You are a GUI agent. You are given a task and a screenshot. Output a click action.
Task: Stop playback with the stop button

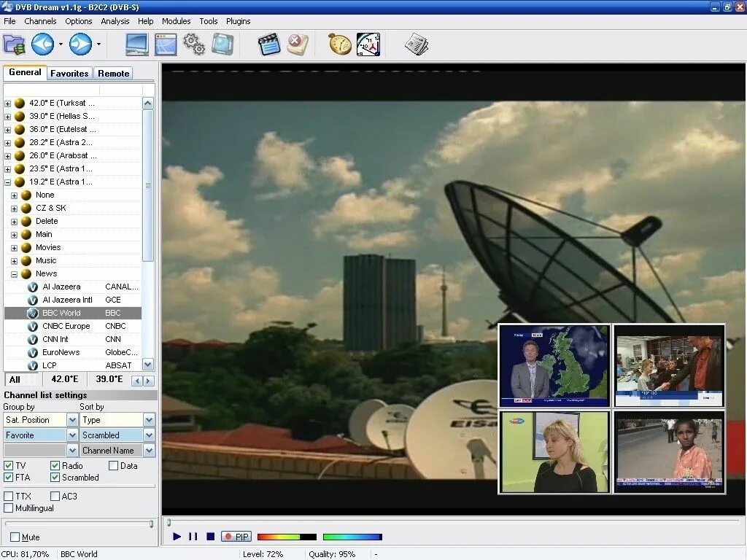(x=211, y=537)
